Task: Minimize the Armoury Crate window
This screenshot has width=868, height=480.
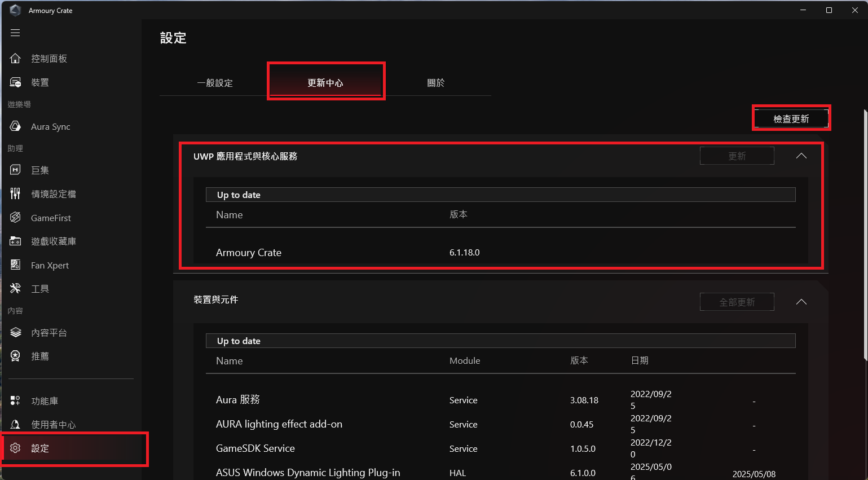Action: pyautogui.click(x=803, y=10)
